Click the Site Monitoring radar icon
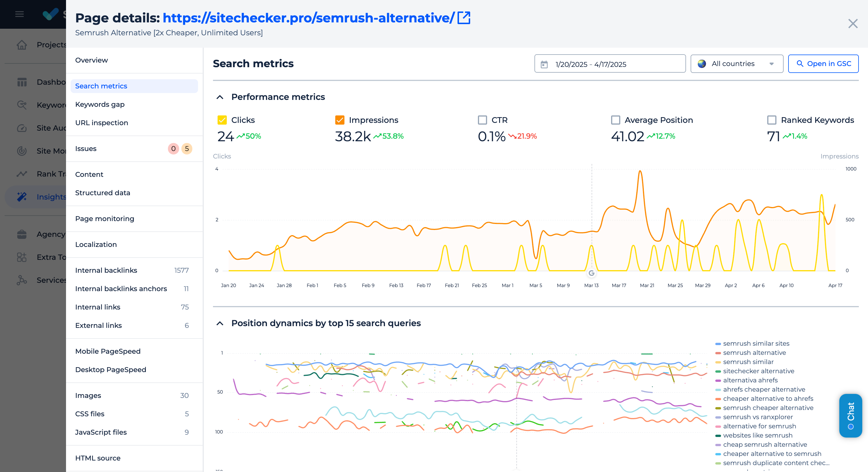The image size is (868, 472). point(22,151)
